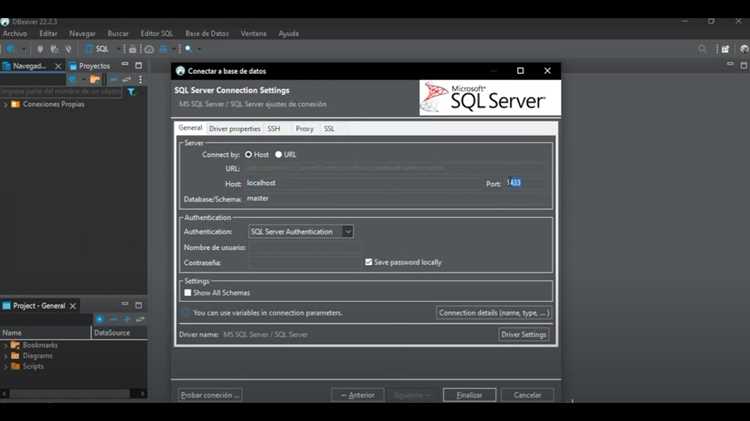Image resolution: width=750 pixels, height=421 pixels.
Task: Select the Host radio button
Action: [248, 155]
